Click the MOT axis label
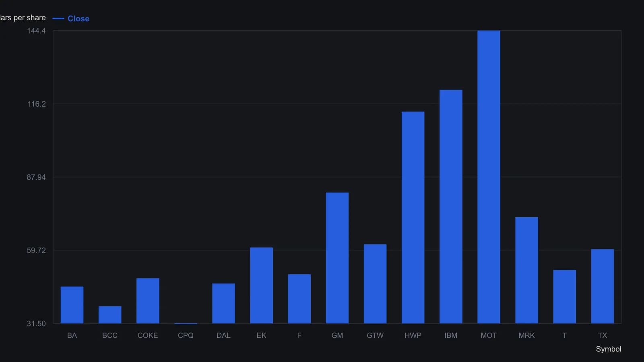 pyautogui.click(x=489, y=335)
